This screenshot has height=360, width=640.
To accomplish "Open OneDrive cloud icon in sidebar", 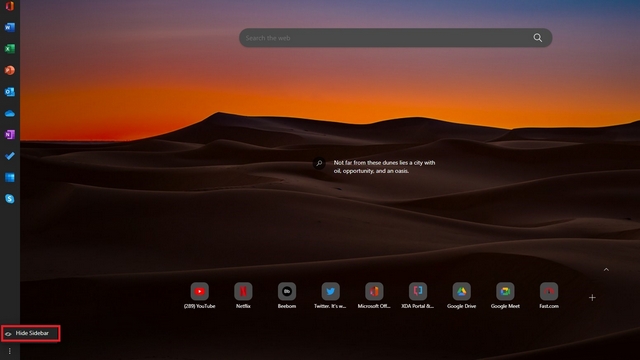I will point(10,113).
